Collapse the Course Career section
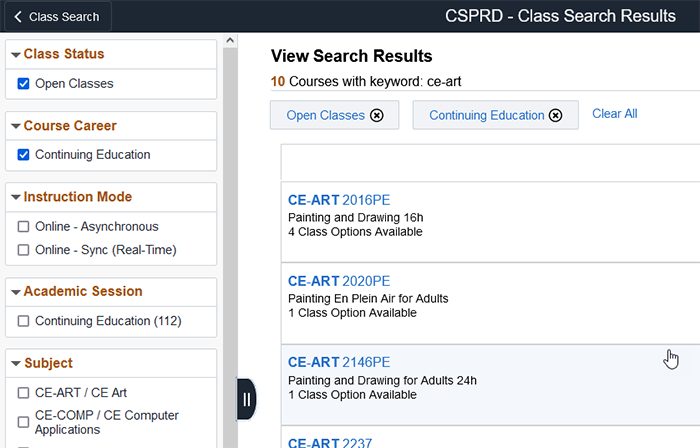700x448 pixels. [16, 126]
